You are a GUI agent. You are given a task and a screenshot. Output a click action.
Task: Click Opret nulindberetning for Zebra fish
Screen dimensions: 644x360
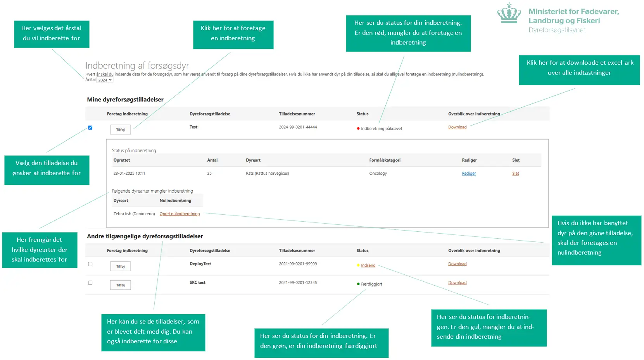(x=180, y=214)
